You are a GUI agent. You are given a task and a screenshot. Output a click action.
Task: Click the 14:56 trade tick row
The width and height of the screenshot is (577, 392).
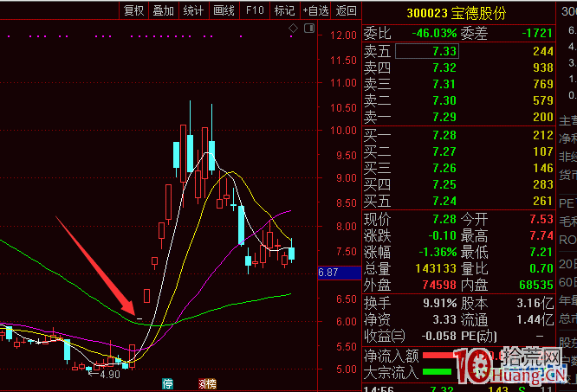(x=458, y=389)
